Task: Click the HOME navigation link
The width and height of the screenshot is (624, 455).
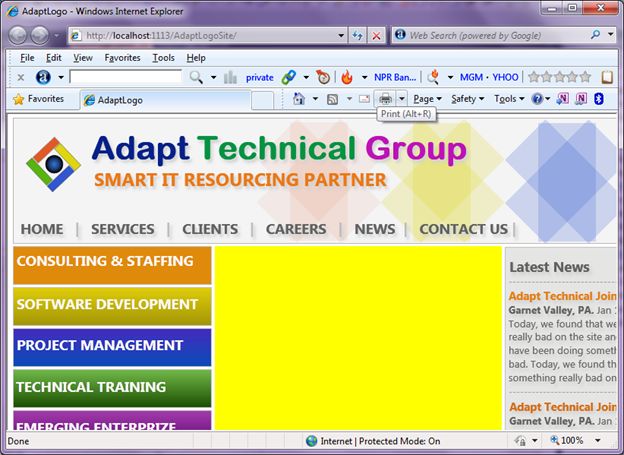Action: [42, 229]
